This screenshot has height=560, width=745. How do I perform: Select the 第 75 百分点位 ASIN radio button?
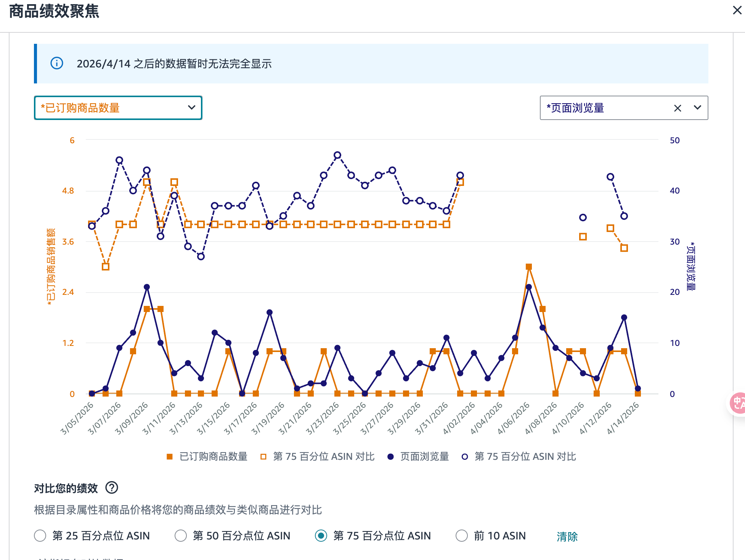321,536
